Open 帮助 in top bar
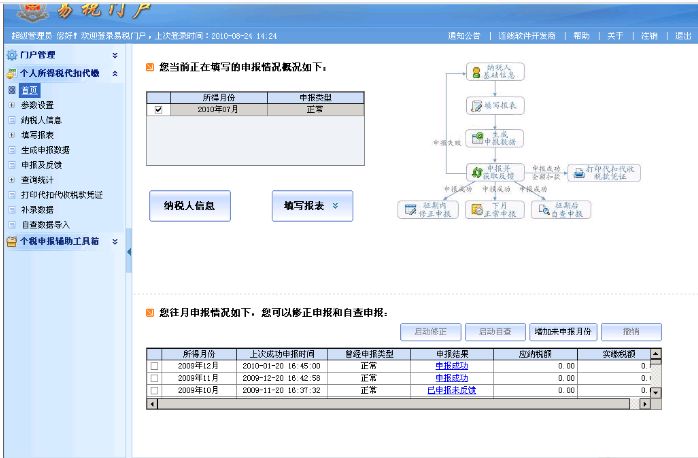This screenshot has height=458, width=698. (581, 36)
